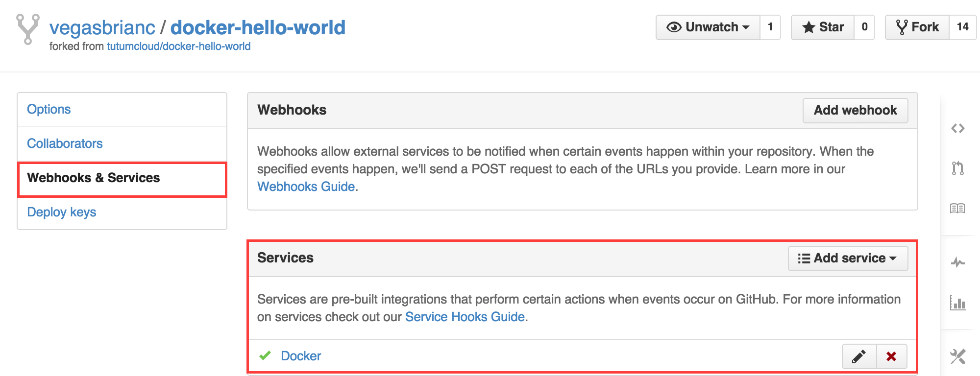Click the Webhooks panel heading text
980x376 pixels.
[292, 110]
